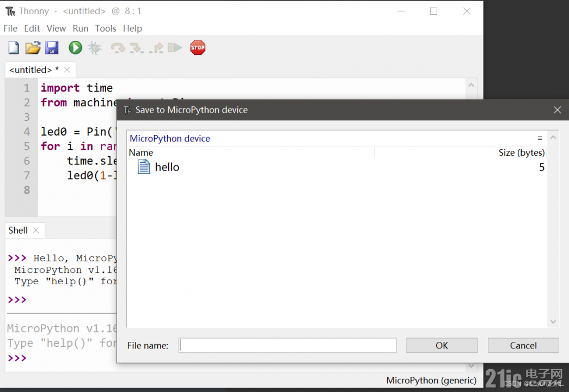Image resolution: width=569 pixels, height=392 pixels.
Task: Select the Shell tab
Action: pos(18,230)
